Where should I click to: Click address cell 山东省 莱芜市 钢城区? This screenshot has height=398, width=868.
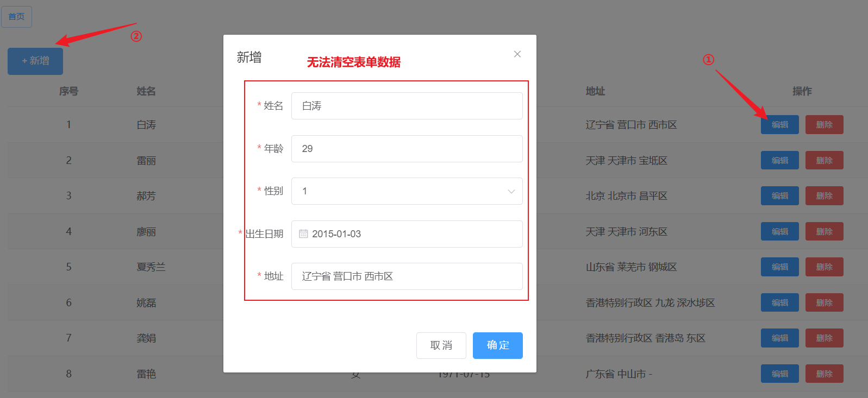coord(631,267)
